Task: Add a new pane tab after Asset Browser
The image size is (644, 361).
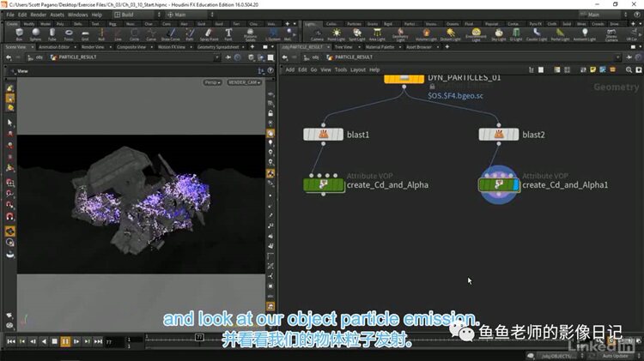Action: tap(447, 47)
